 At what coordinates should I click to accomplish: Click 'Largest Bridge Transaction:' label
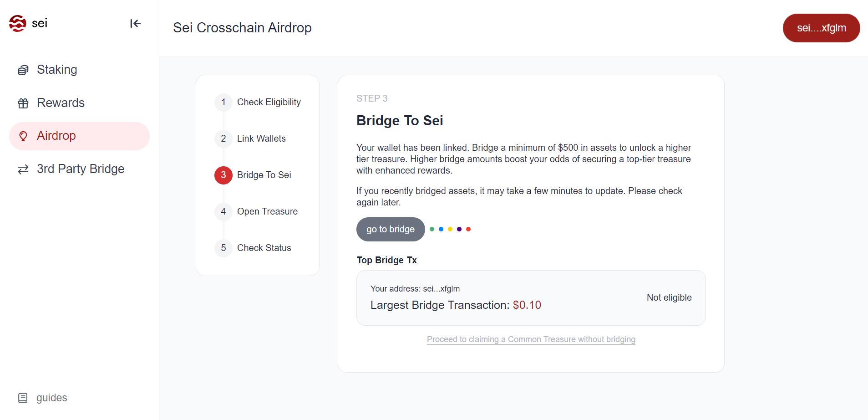tap(440, 305)
